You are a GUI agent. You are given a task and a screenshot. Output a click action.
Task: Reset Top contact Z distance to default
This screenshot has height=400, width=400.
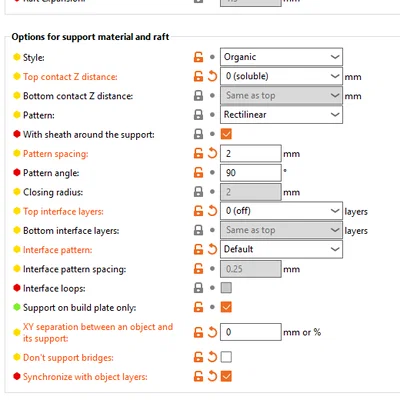pos(212,76)
